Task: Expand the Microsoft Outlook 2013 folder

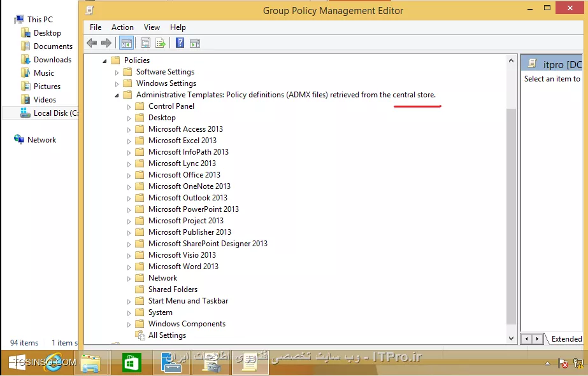Action: tap(129, 198)
